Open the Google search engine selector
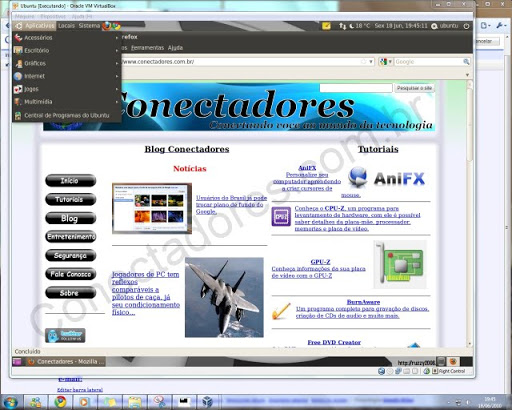 (386, 62)
